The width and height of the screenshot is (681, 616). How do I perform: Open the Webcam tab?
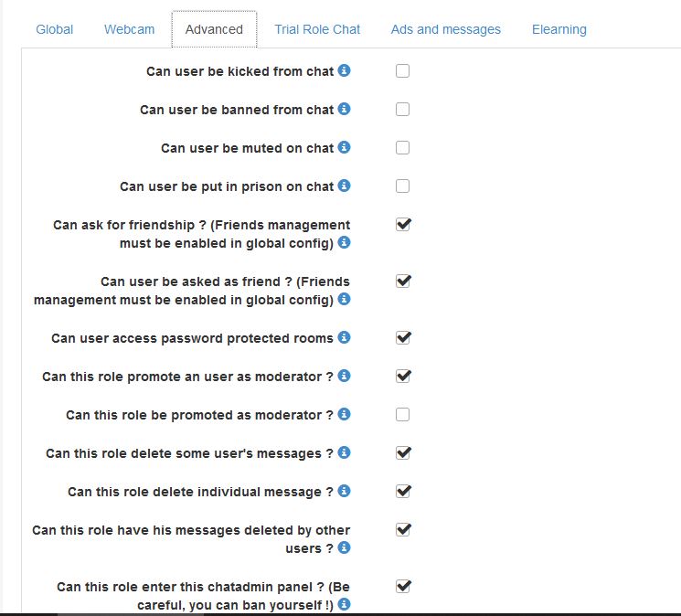(129, 29)
